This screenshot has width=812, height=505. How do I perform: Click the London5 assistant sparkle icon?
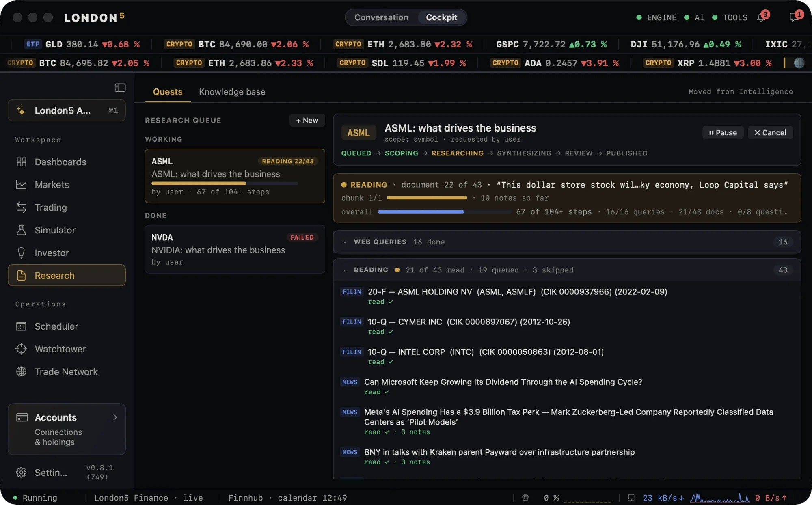(21, 110)
